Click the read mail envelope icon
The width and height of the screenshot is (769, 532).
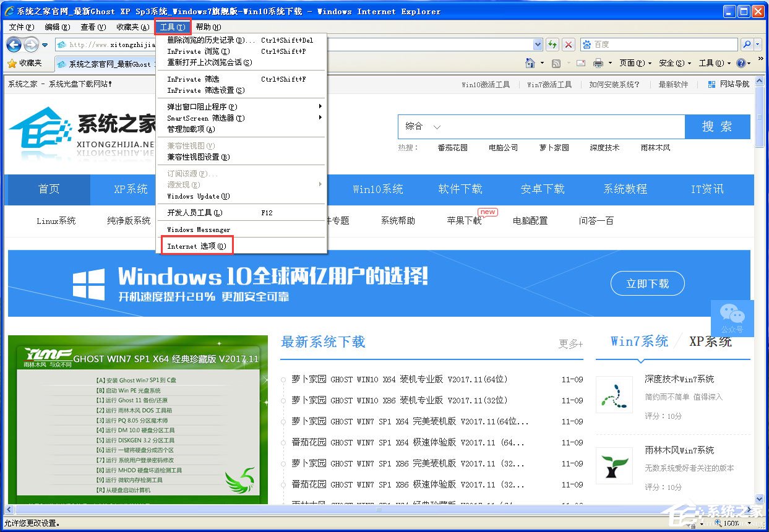pos(581,62)
